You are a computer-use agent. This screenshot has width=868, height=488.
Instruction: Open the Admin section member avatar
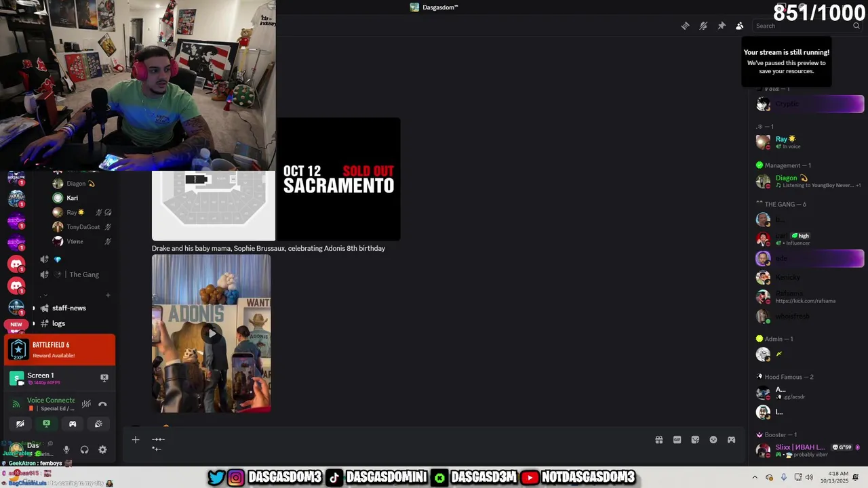[x=764, y=354]
